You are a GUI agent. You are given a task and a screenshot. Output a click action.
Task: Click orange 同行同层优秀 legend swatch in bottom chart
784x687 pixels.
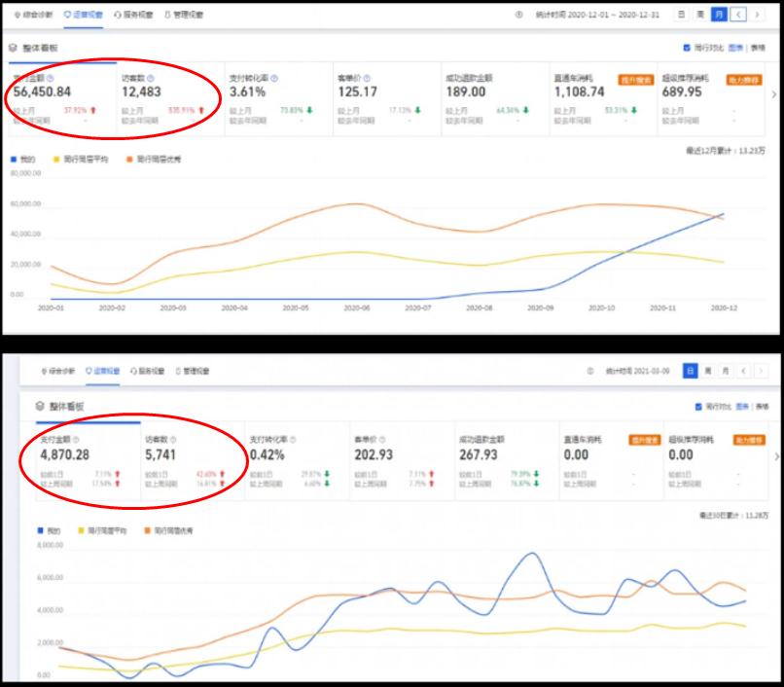point(147,530)
